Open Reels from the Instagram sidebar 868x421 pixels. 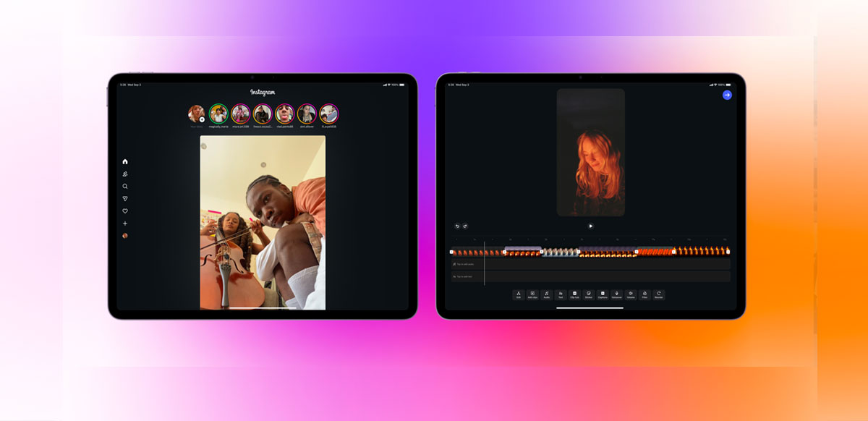click(x=125, y=174)
